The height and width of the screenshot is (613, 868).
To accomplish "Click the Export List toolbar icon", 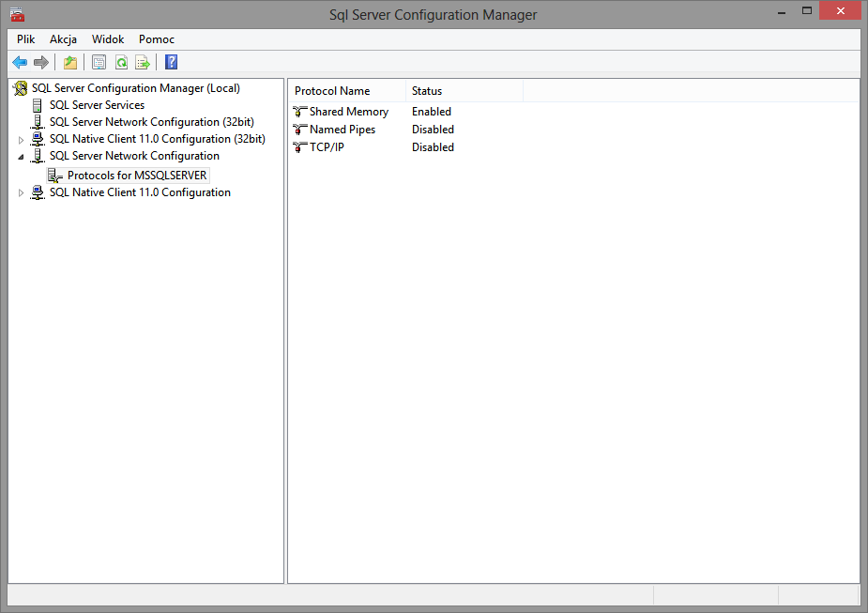I will (x=143, y=63).
